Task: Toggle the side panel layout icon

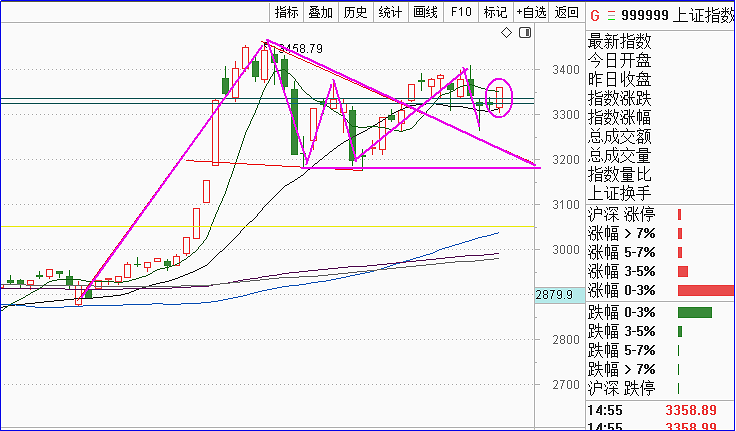Action: click(525, 33)
